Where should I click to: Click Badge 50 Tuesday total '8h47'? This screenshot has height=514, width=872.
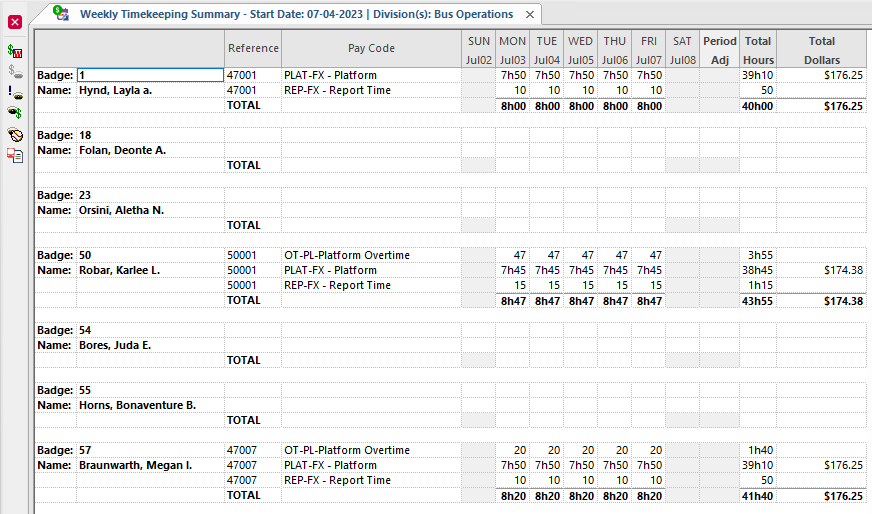(547, 302)
